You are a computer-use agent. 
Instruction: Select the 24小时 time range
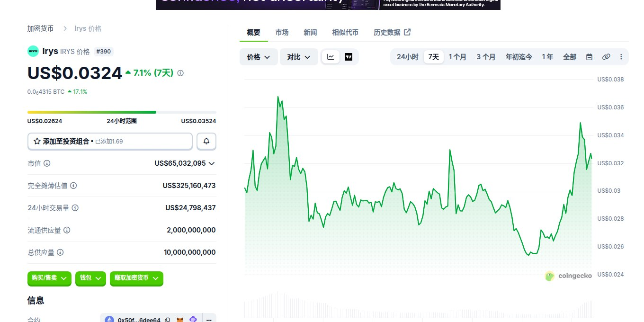click(x=407, y=57)
